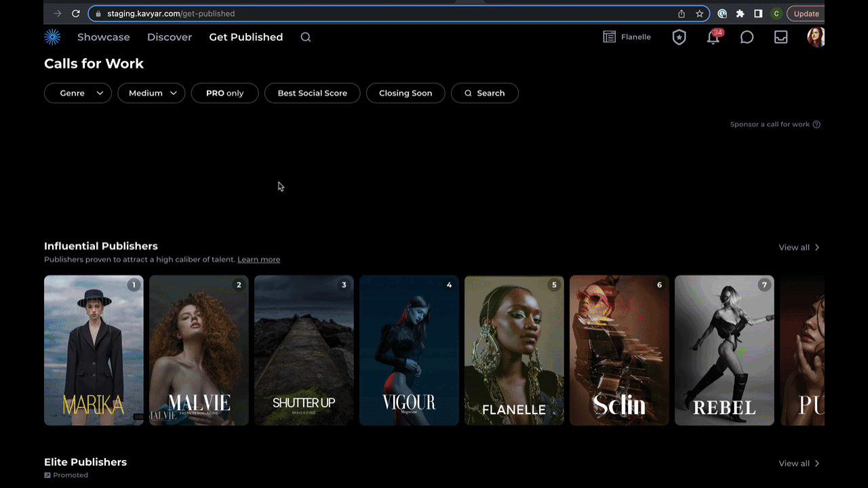Open the Sponsor a call for work link
868x488 pixels.
pyautogui.click(x=770, y=124)
